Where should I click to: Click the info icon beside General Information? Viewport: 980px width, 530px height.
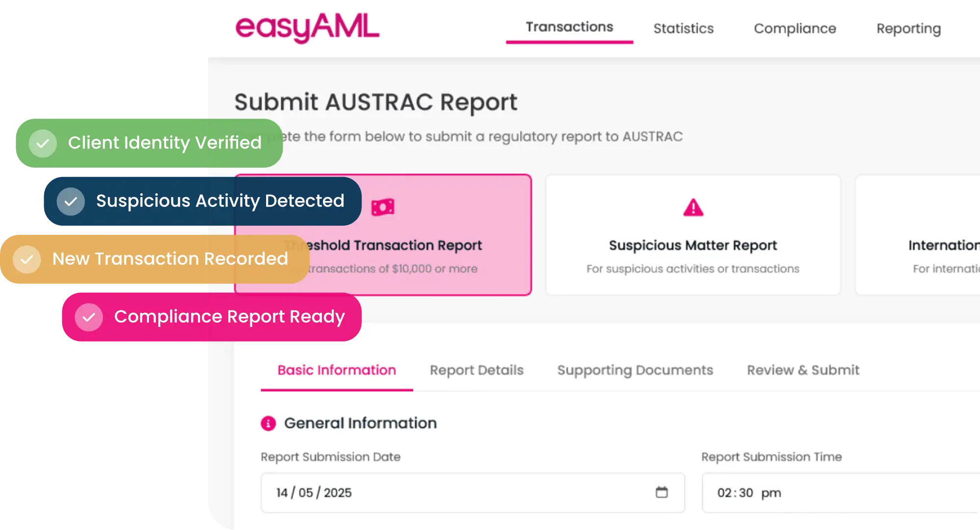tap(268, 423)
